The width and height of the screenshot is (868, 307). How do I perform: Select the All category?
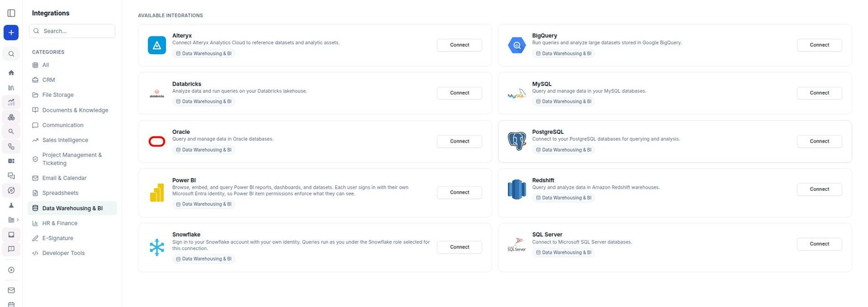tap(72, 65)
